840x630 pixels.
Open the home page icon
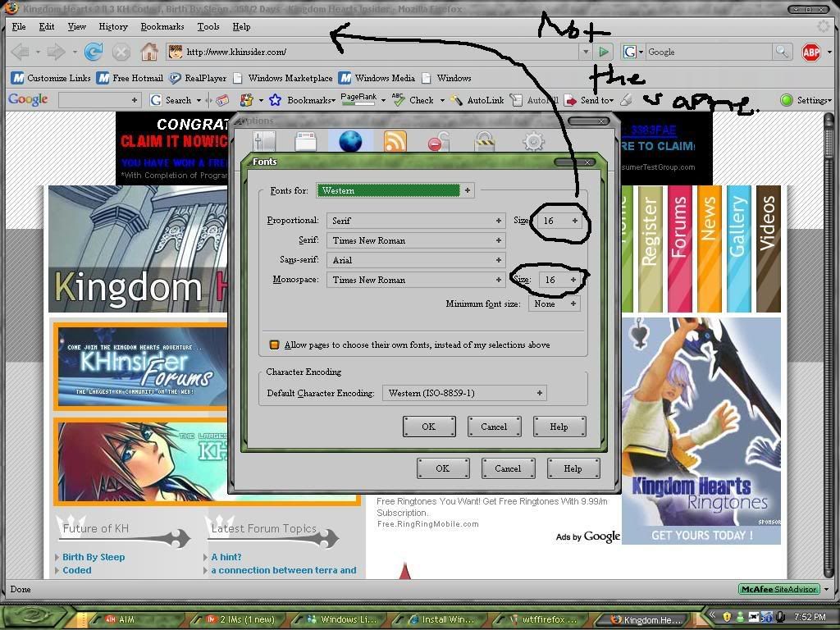pos(149,52)
